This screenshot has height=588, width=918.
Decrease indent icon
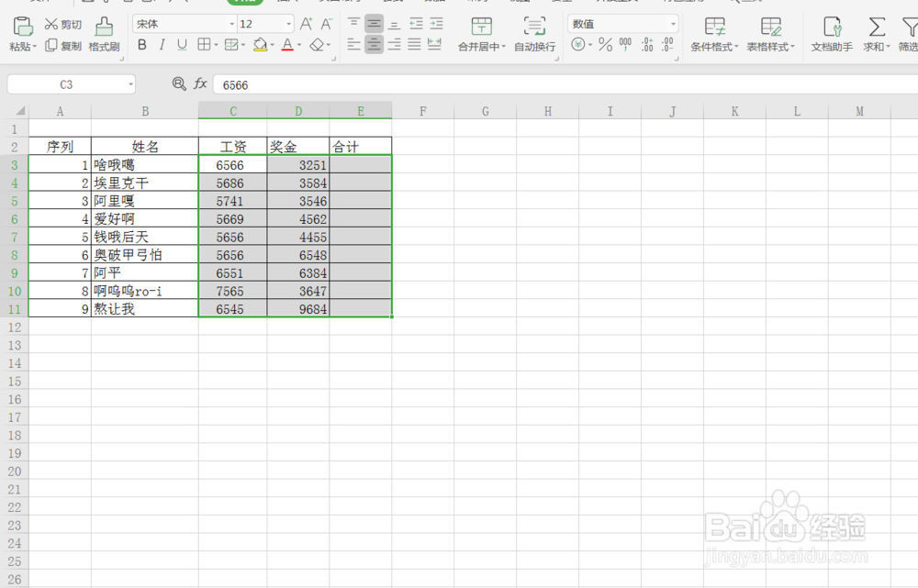(416, 24)
